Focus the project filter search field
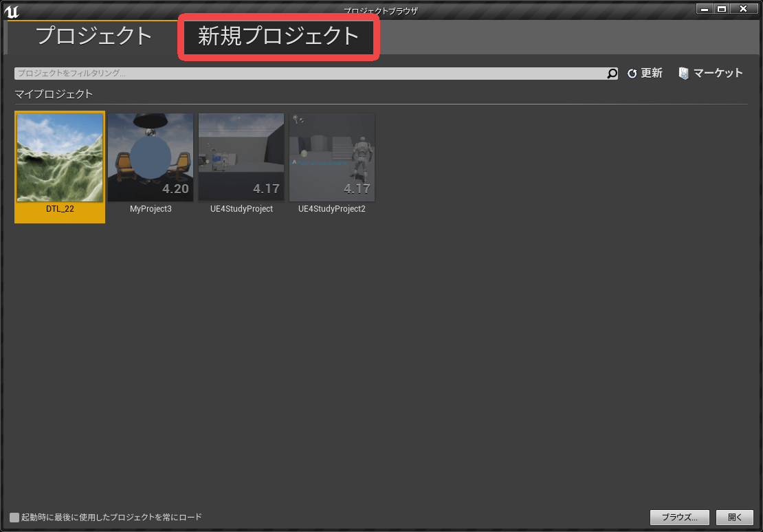763x532 pixels. coord(309,74)
